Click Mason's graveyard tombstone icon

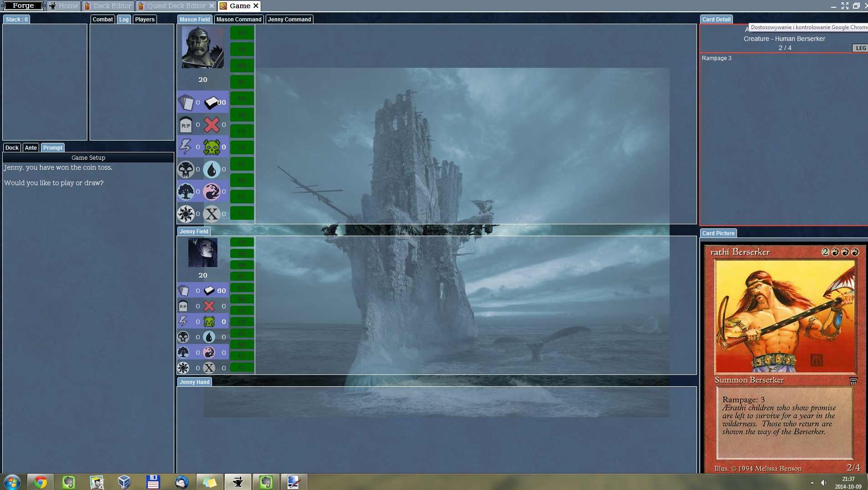click(x=186, y=125)
